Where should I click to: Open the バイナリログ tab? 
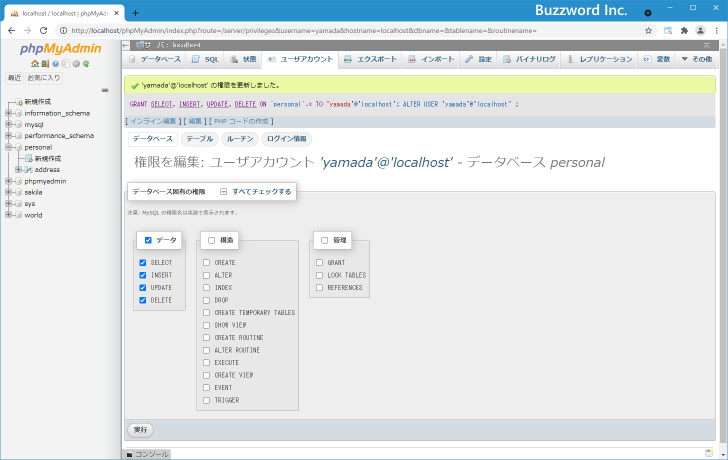529,59
